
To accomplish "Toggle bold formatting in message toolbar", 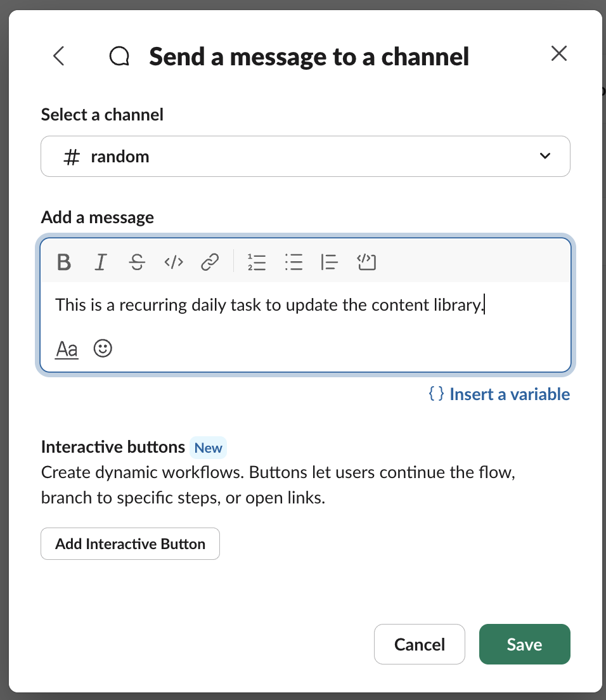I will click(x=64, y=262).
